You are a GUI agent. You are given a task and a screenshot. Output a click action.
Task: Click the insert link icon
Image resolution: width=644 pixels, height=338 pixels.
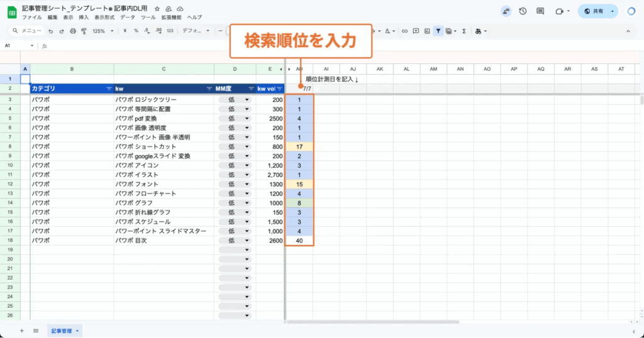click(x=404, y=31)
